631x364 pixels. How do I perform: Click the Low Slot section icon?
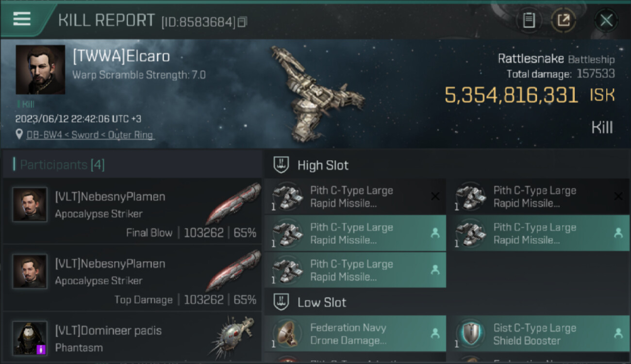click(282, 302)
